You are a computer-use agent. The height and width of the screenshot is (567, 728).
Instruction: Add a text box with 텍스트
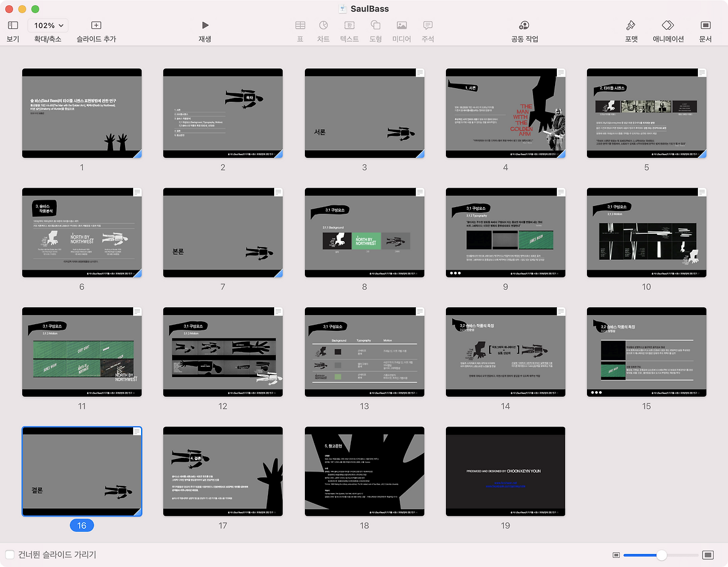349,26
